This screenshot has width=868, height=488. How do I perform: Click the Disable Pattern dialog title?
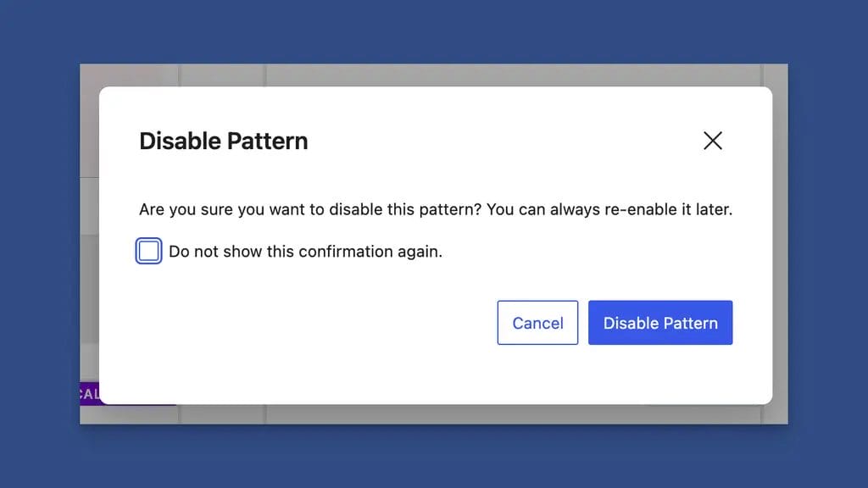[223, 141]
